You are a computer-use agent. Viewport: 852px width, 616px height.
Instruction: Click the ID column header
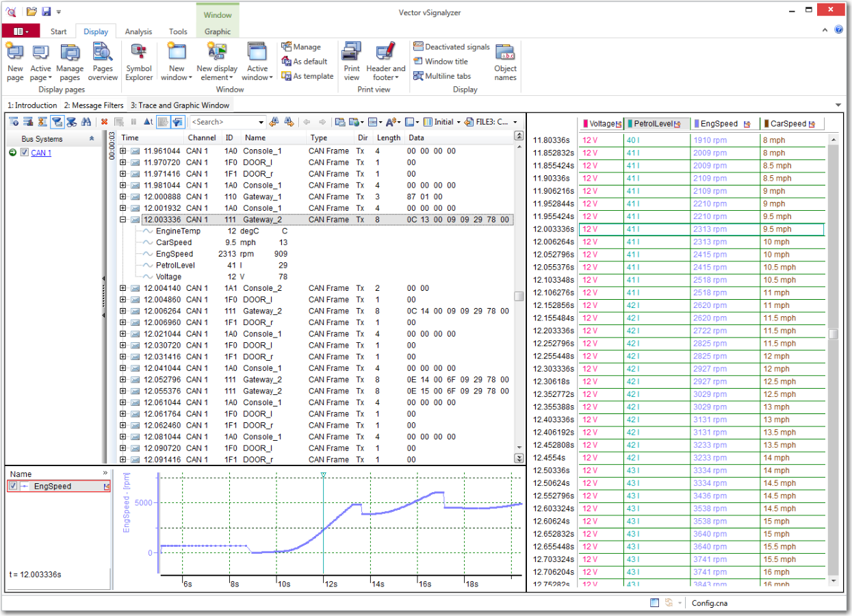[229, 138]
